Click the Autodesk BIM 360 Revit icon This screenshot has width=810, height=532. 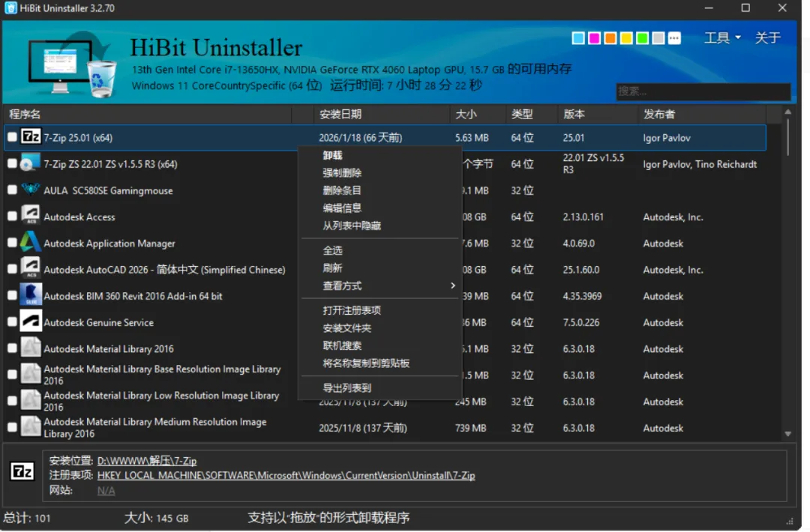[31, 294]
